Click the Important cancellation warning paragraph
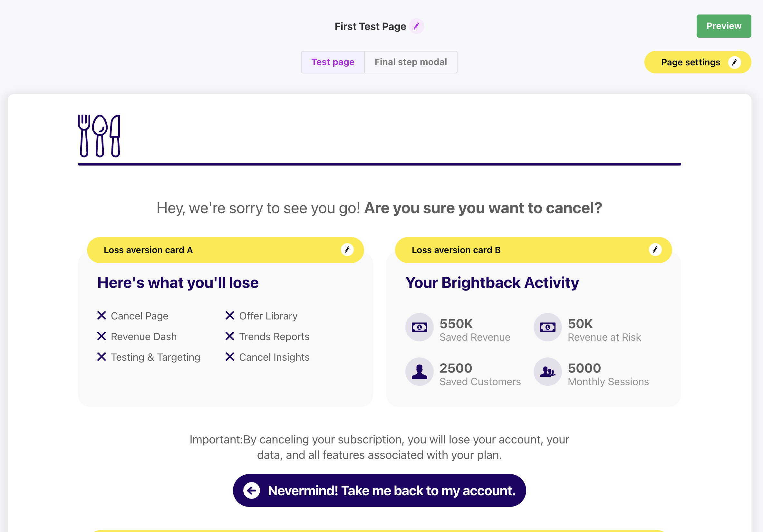Image resolution: width=763 pixels, height=532 pixels. pyautogui.click(x=379, y=447)
